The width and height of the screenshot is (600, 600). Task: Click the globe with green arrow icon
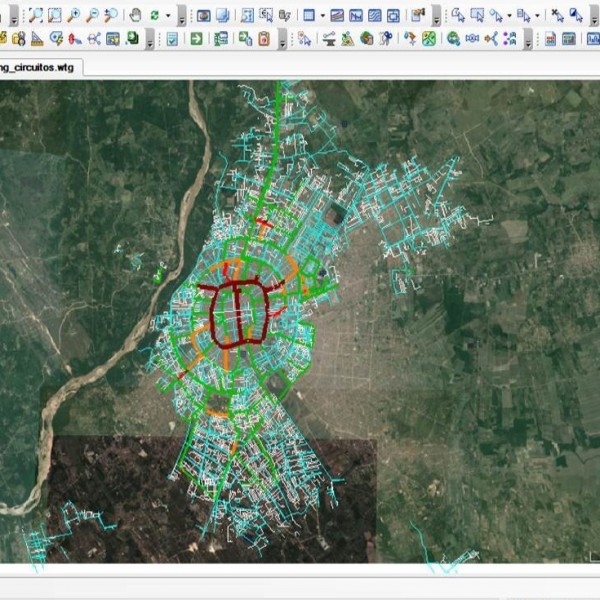(453, 39)
